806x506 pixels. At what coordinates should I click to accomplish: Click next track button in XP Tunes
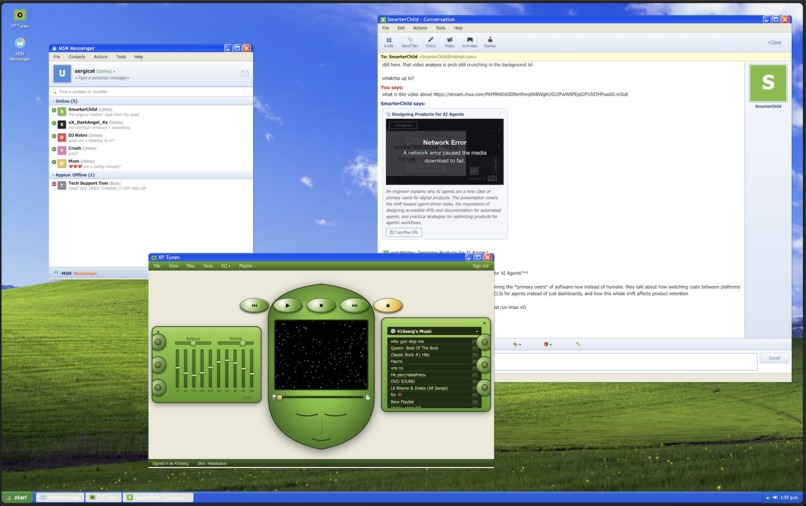(354, 305)
